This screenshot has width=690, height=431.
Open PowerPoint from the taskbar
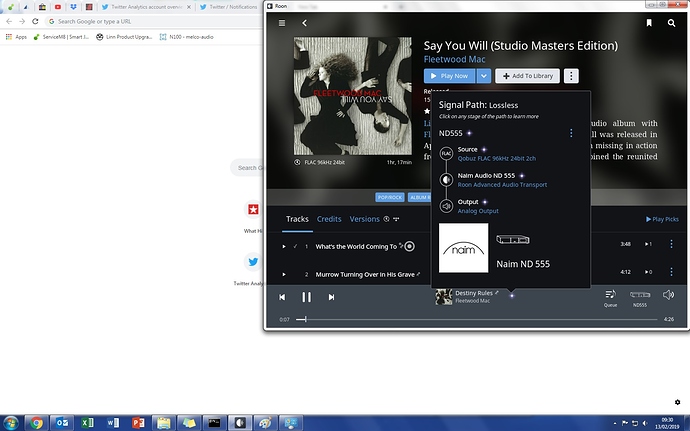[x=138, y=423]
